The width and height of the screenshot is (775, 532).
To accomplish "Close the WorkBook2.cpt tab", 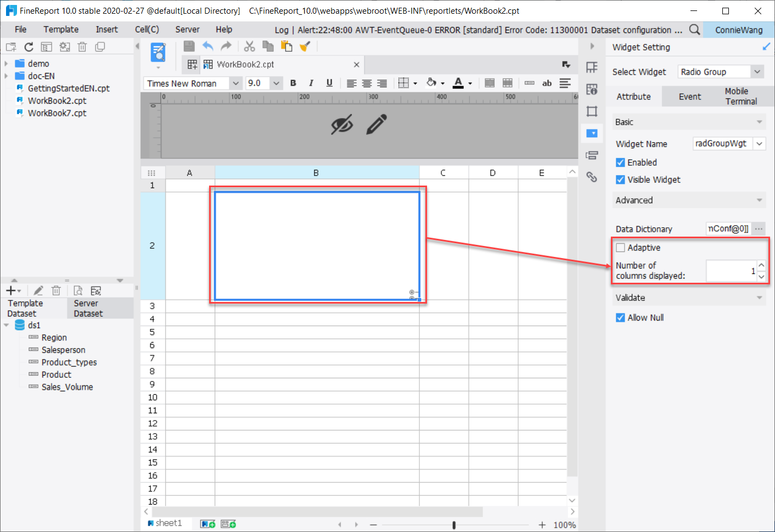I will click(356, 65).
